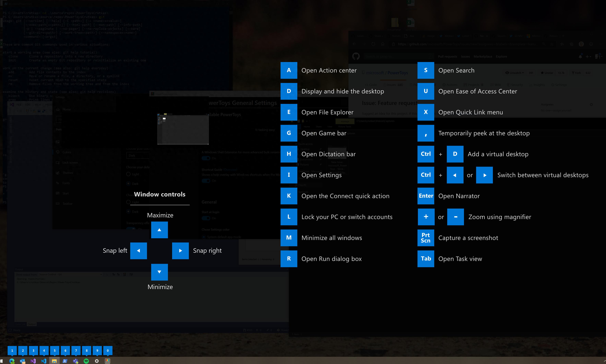Open Spotify from the taskbar
Viewport: 606px width, 364px height.
pos(86,361)
